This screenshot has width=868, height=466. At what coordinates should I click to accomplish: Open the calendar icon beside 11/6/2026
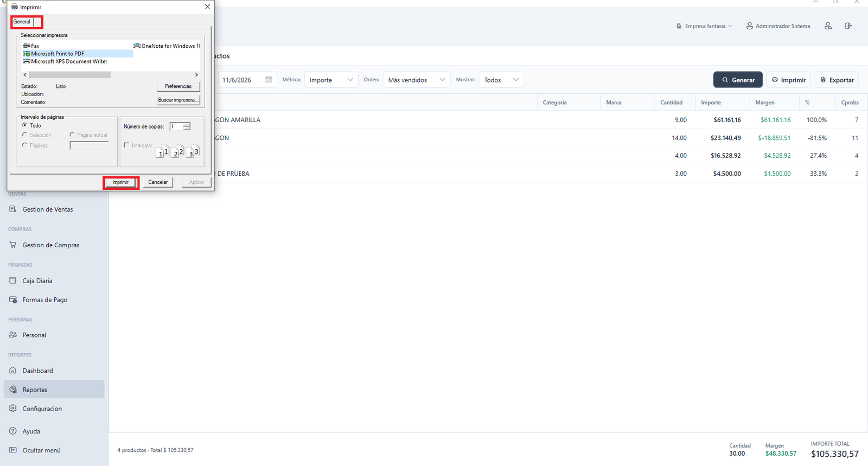[x=269, y=80]
